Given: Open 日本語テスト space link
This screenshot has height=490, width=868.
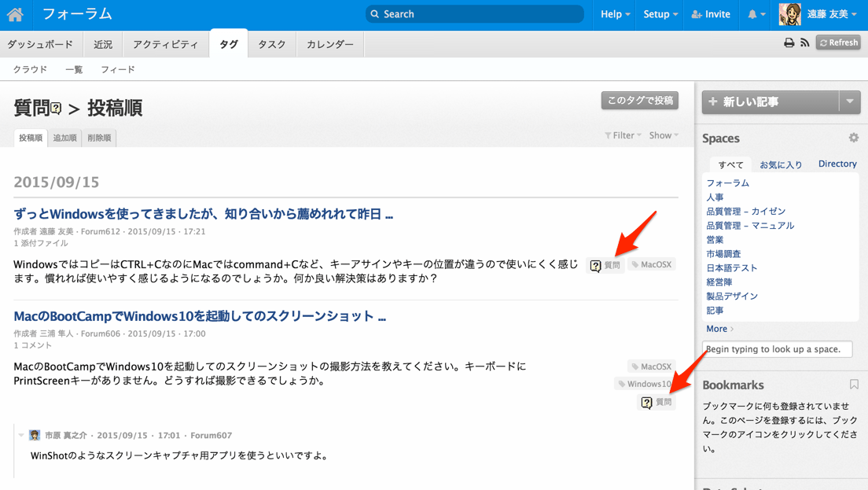Looking at the screenshot, I should click(731, 268).
